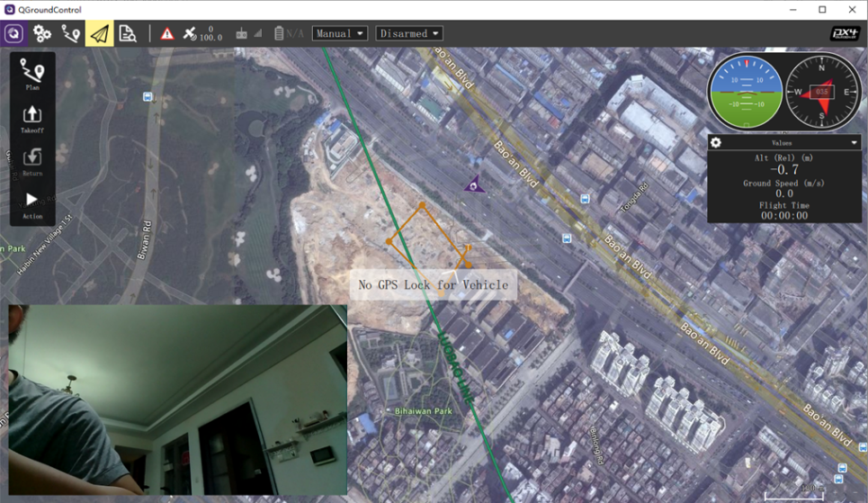Click the Flight Time 00:00:00 value
The height and width of the screenshot is (503, 868).
pos(783,215)
